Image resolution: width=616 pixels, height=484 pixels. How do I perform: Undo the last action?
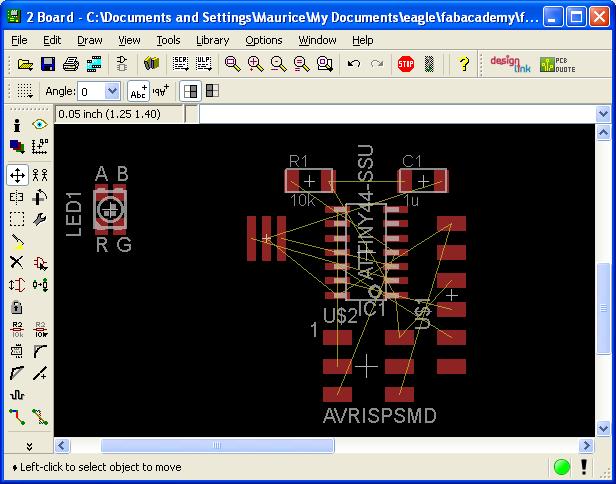coord(354,63)
